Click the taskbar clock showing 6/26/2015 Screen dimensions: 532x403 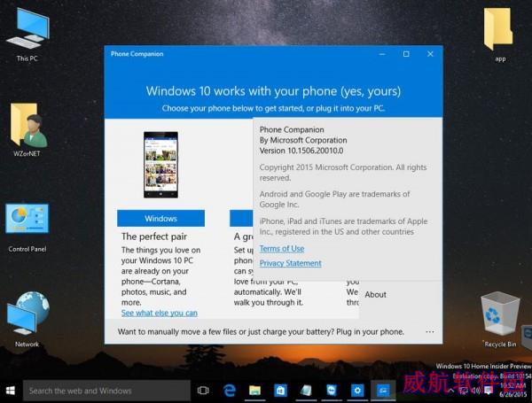(x=512, y=390)
